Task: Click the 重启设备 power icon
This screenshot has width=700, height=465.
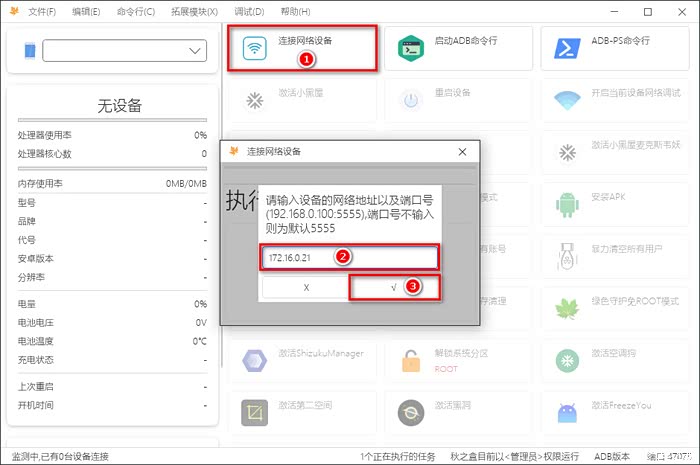Action: click(x=411, y=100)
